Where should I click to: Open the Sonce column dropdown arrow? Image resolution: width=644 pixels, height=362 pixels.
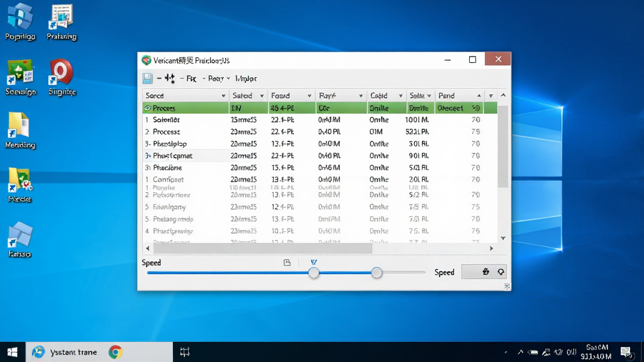point(223,96)
